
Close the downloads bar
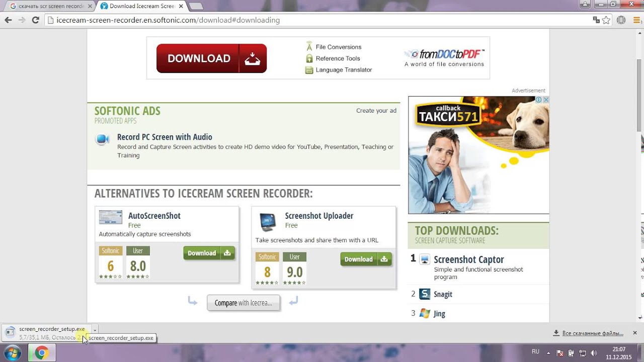tap(635, 333)
